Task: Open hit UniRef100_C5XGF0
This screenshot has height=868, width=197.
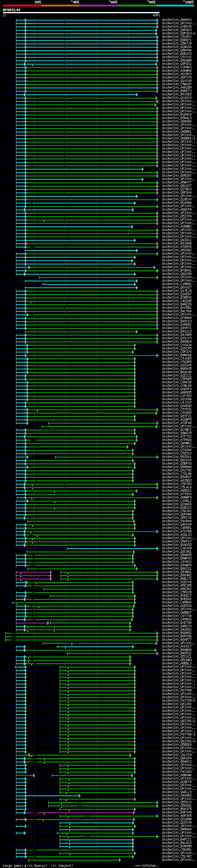Action: 177,37
